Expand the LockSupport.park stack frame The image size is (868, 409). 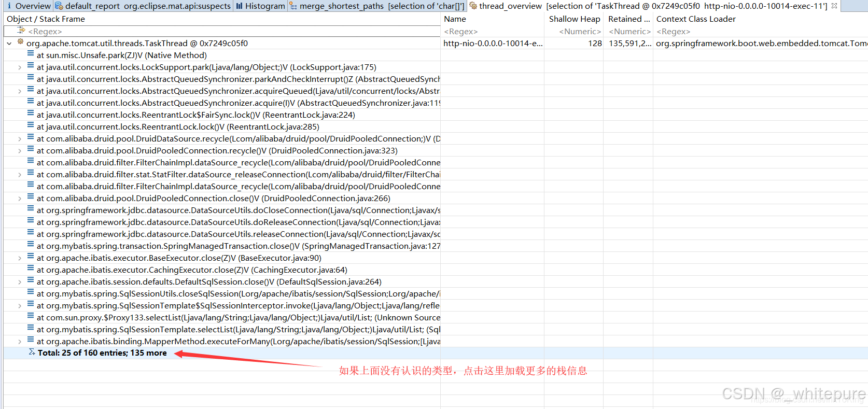pyautogui.click(x=20, y=67)
